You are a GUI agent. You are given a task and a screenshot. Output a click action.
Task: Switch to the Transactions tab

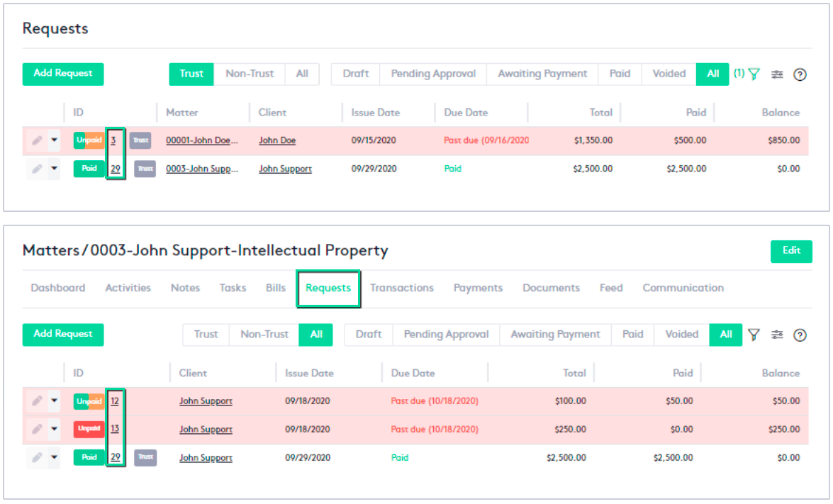402,288
